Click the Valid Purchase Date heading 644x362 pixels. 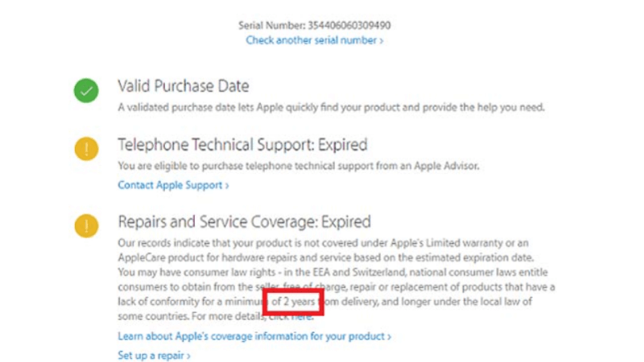click(184, 86)
